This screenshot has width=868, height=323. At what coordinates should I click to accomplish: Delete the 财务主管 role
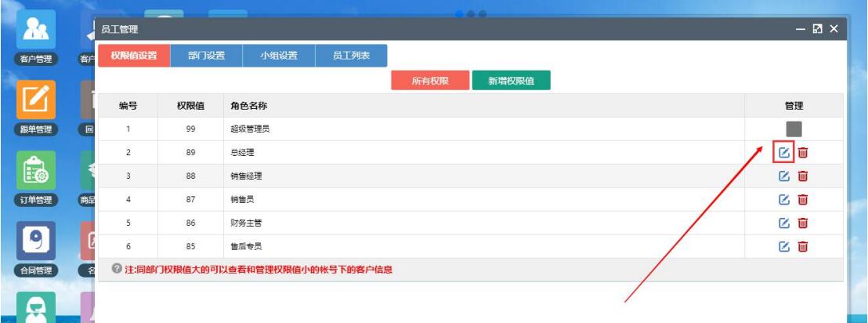802,223
